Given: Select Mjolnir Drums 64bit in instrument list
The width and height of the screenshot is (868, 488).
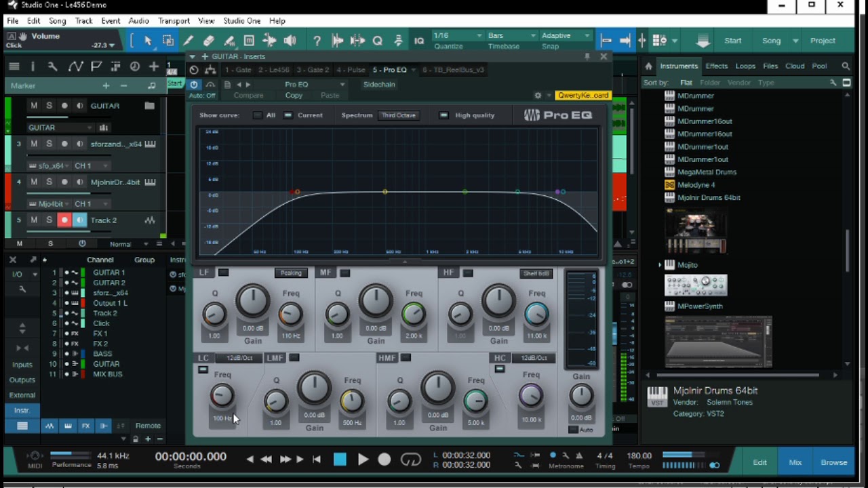Looking at the screenshot, I should (709, 197).
